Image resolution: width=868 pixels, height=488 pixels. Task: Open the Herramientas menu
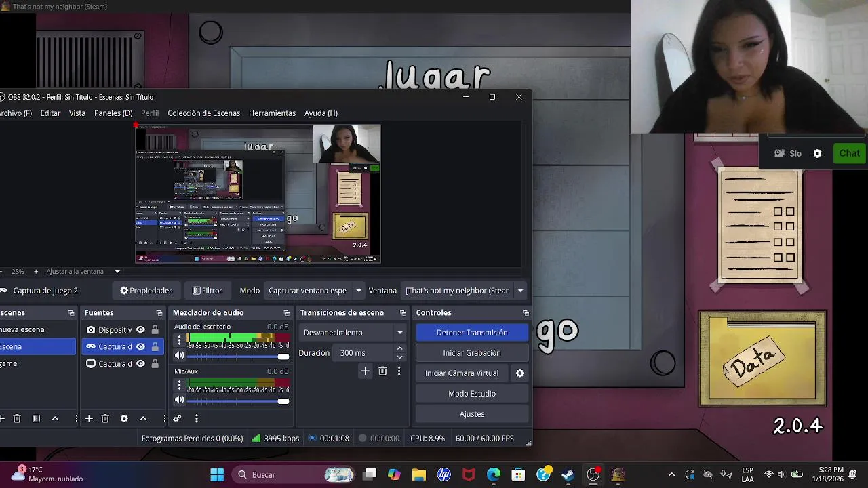(x=272, y=113)
